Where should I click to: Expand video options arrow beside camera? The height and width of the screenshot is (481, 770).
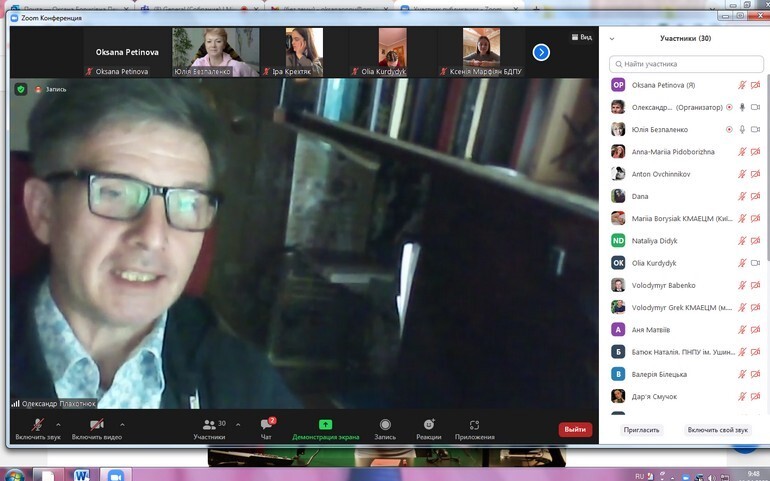pyautogui.click(x=122, y=424)
